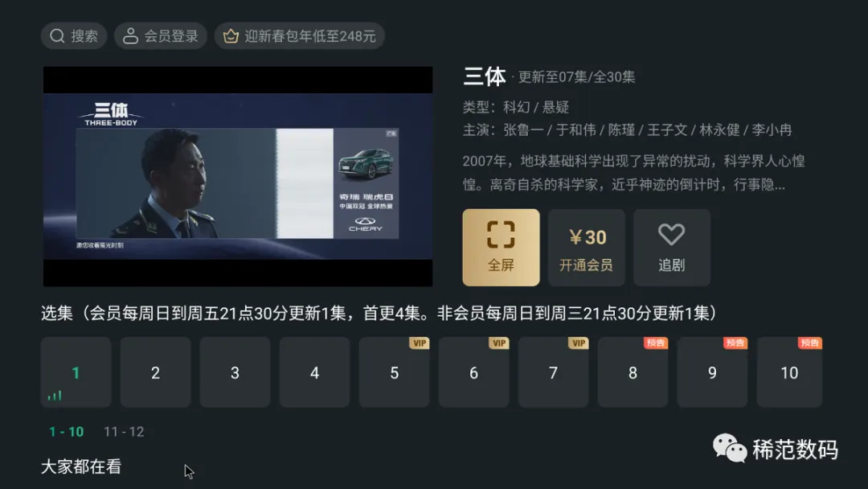868x489 pixels.
Task: Click the member login person icon
Action: tap(130, 36)
